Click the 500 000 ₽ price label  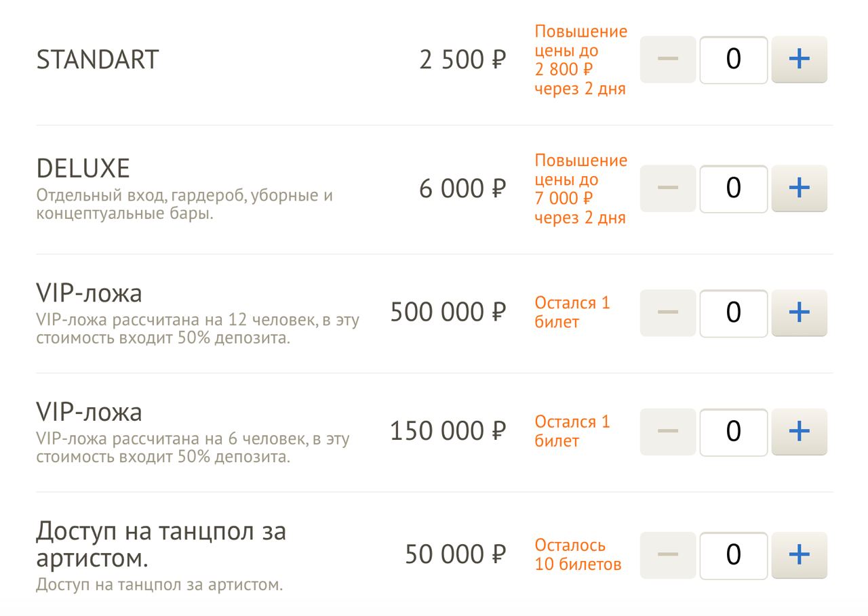(x=448, y=312)
